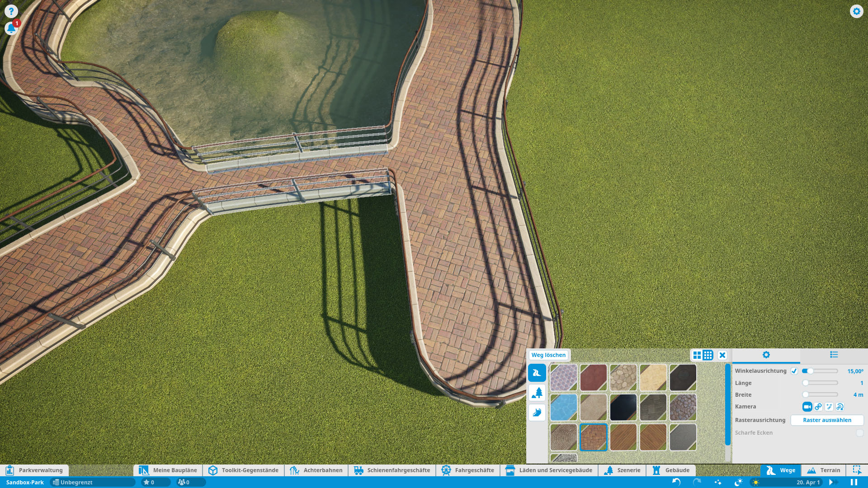The width and height of the screenshot is (868, 488).
Task: Select the paths tool in the browser sidebar
Action: (537, 373)
